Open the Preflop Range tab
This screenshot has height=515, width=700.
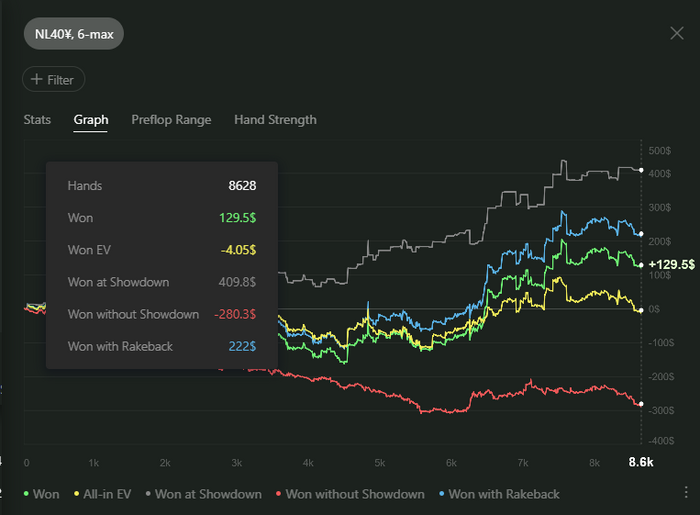tap(171, 120)
